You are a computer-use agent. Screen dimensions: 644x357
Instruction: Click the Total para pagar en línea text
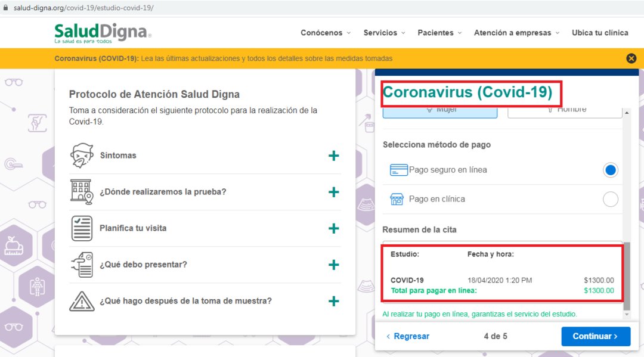click(x=434, y=290)
